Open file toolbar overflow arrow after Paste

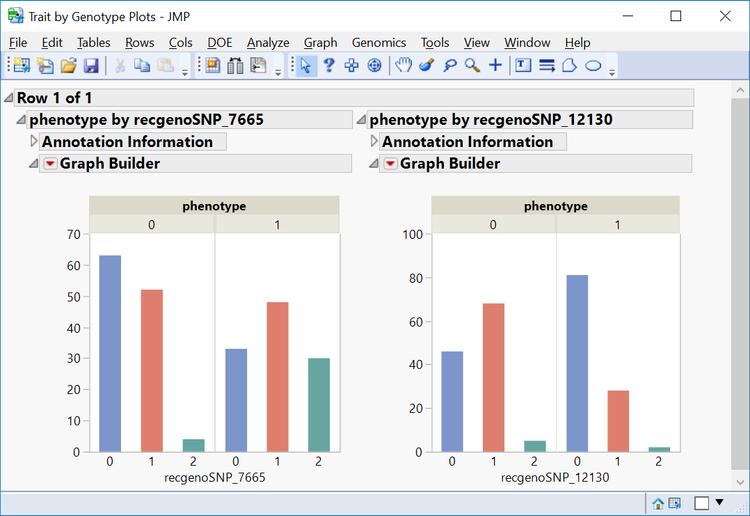coord(185,73)
